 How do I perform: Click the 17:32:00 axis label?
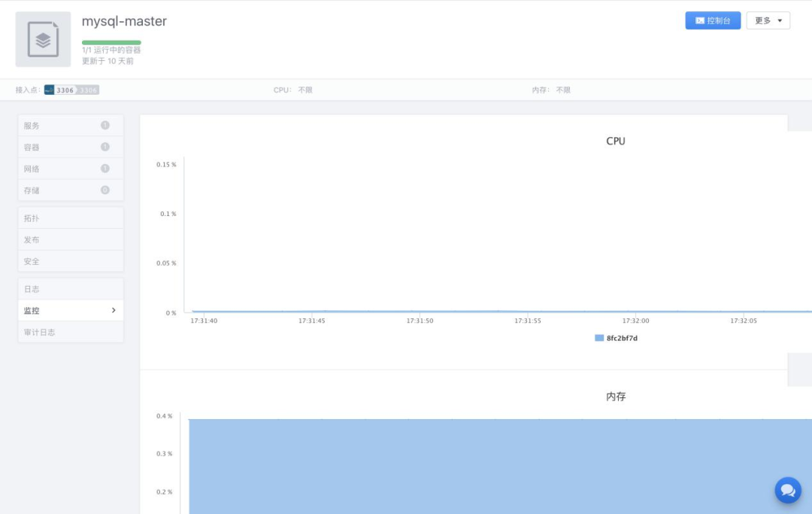point(635,321)
